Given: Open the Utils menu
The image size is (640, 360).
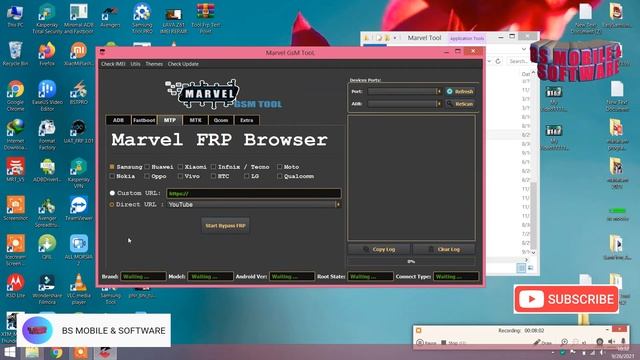Looking at the screenshot, I should point(136,64).
